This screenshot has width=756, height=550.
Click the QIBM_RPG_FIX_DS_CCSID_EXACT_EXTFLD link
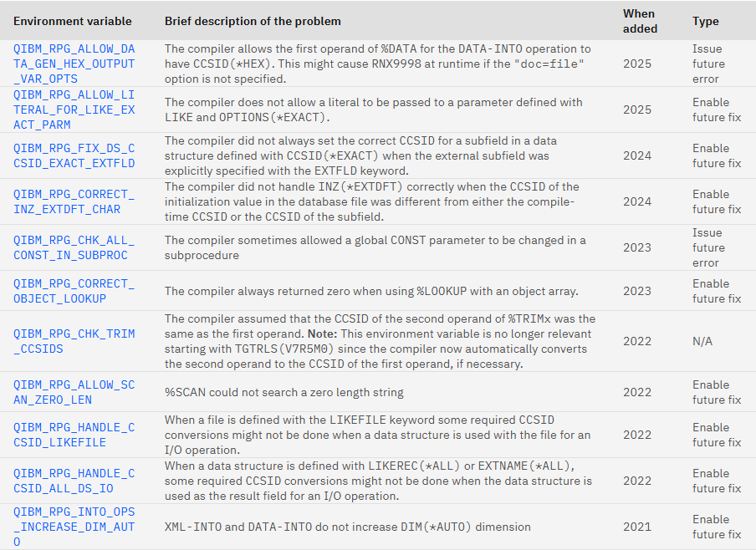pyautogui.click(x=74, y=155)
